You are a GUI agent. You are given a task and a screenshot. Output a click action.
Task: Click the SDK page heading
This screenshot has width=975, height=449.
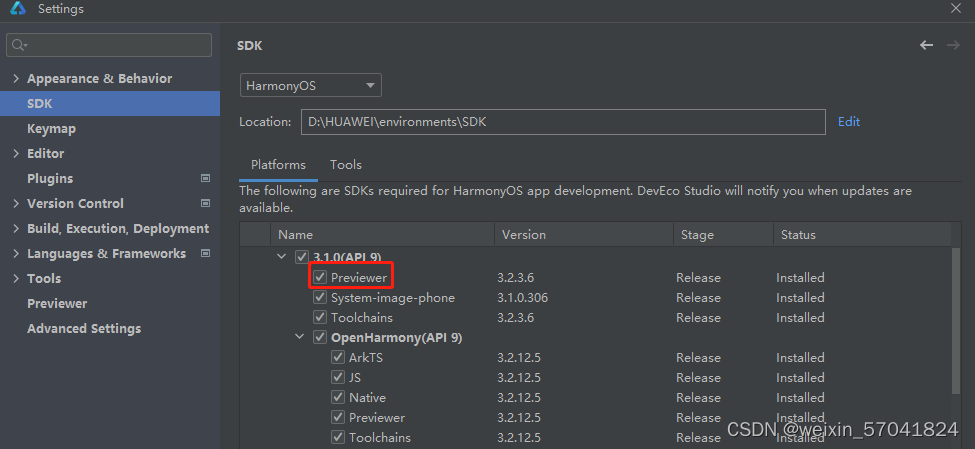(x=250, y=46)
